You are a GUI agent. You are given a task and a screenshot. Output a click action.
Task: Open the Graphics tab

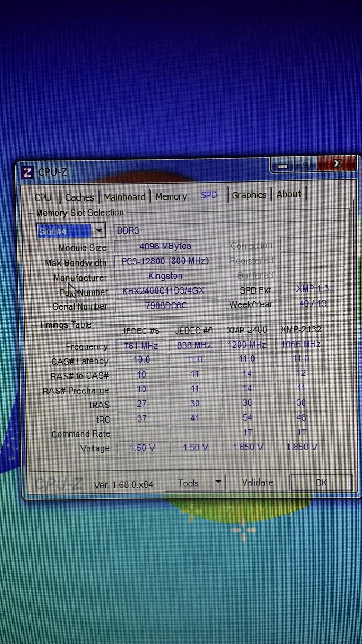click(x=249, y=195)
